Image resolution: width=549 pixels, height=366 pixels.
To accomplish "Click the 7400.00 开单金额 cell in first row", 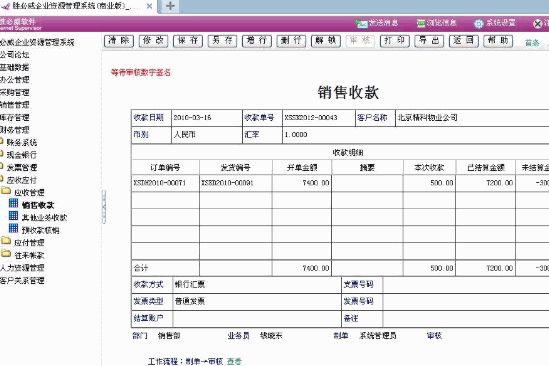I will click(x=302, y=183).
